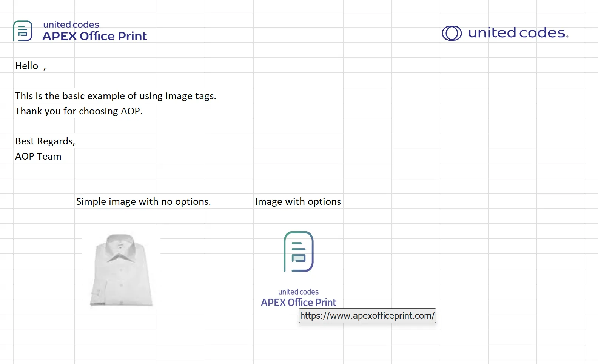Image resolution: width=598 pixels, height=364 pixels.
Task: Select 'This is the basic example of using image tags.' cell
Action: point(116,96)
